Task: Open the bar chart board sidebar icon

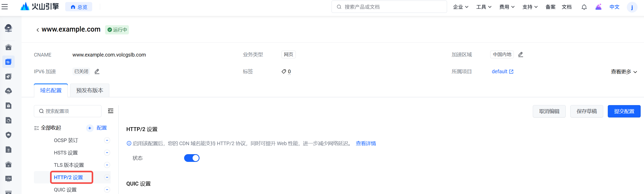Action: (8, 179)
